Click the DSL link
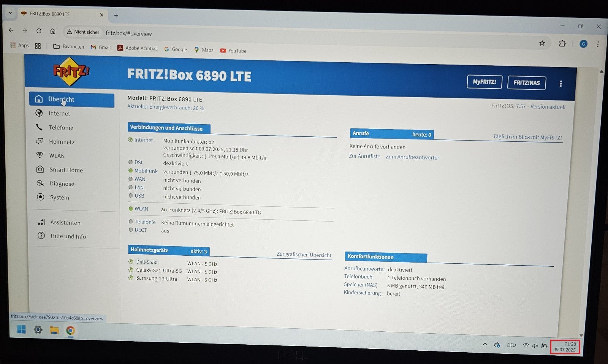Viewport: 608px width, 364px height. (139, 162)
